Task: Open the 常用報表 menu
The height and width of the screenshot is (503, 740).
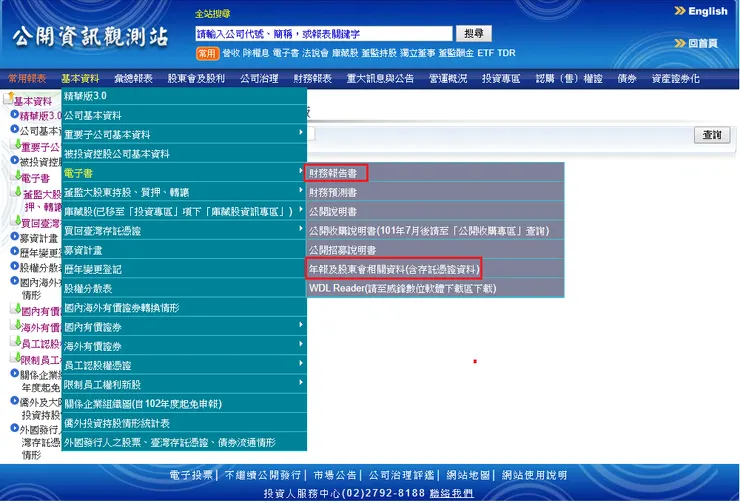Action: coord(27,79)
